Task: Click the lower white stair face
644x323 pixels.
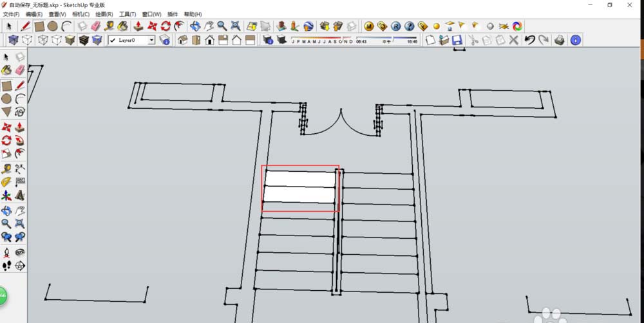Action: (x=299, y=194)
